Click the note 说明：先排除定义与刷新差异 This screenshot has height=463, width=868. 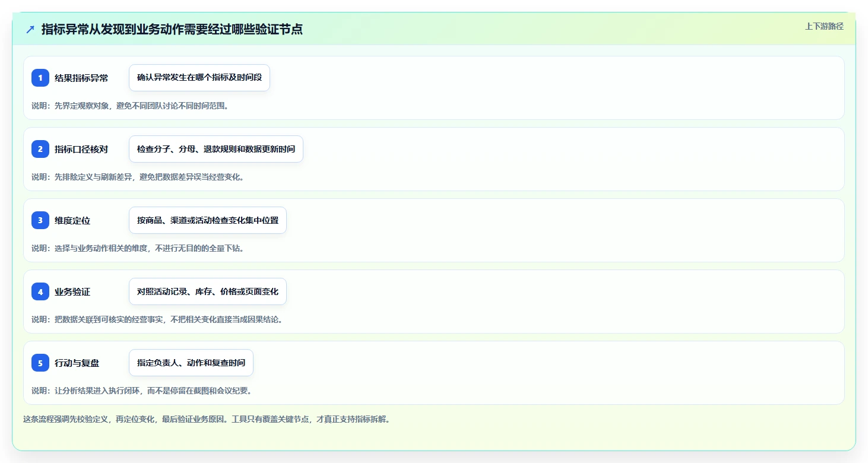138,177
